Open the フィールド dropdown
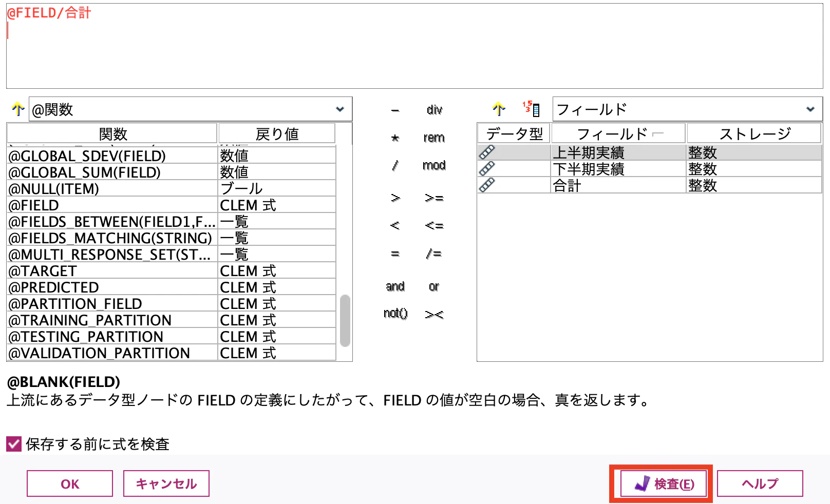The image size is (830, 504). (687, 109)
